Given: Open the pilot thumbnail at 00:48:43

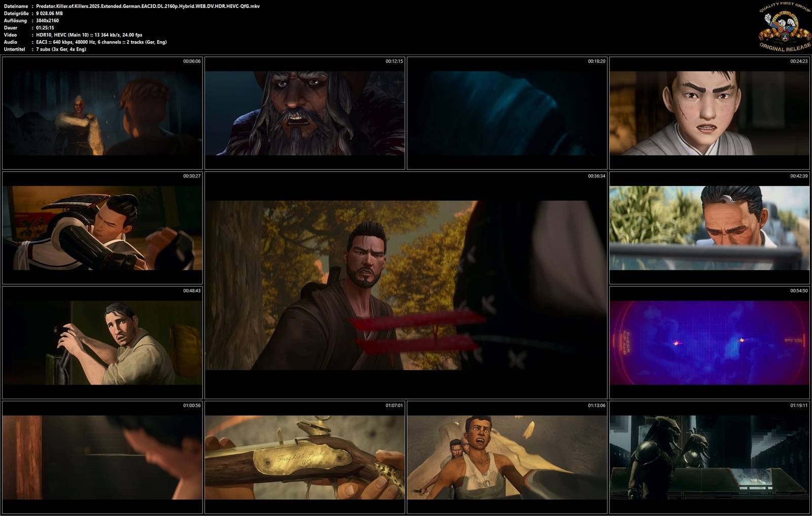Looking at the screenshot, I should [103, 342].
